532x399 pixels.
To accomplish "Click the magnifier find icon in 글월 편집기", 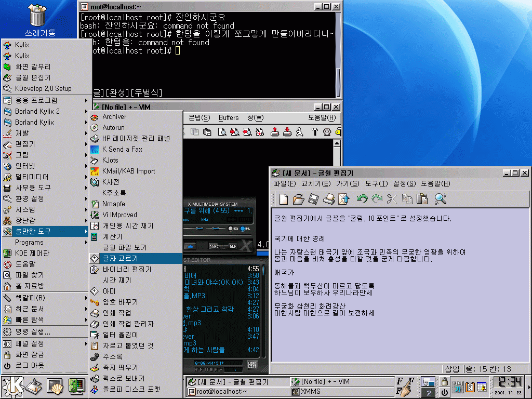I will point(440,199).
